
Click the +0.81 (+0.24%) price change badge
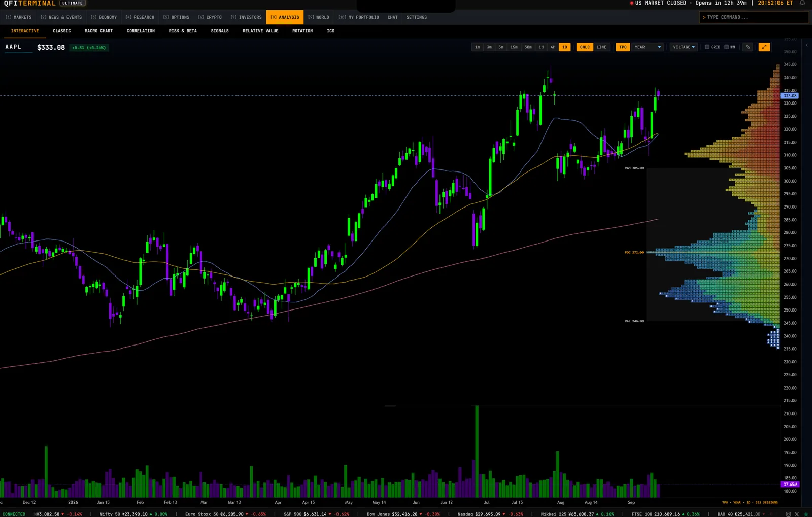point(89,48)
